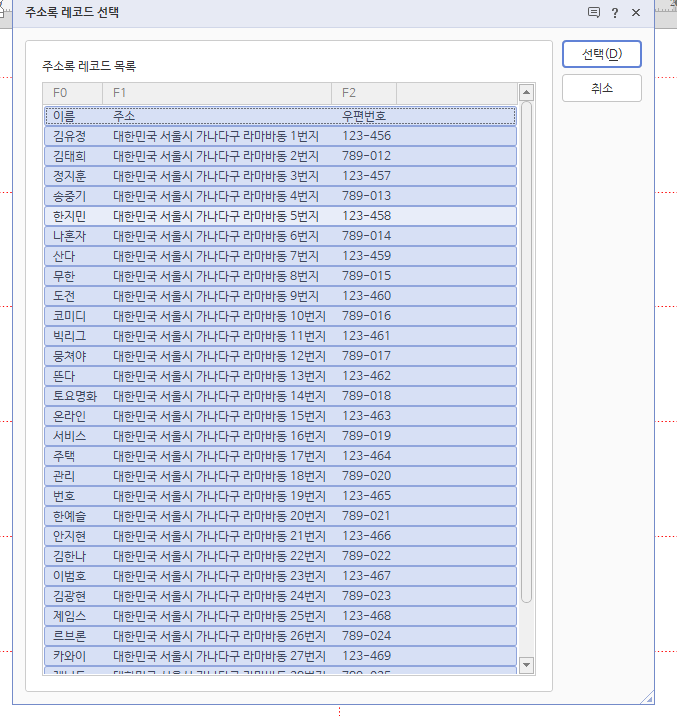Select the 산다 record row
The width and height of the screenshot is (677, 716).
point(280,256)
